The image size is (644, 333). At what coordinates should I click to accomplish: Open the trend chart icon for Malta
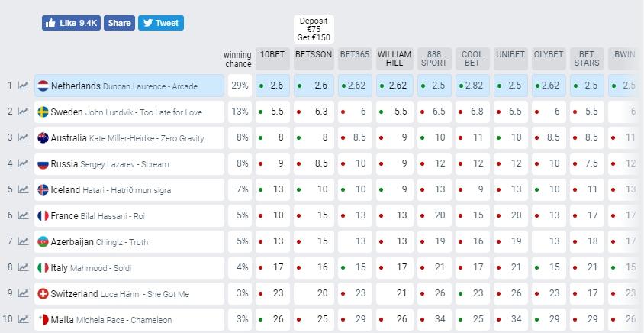(x=24, y=320)
